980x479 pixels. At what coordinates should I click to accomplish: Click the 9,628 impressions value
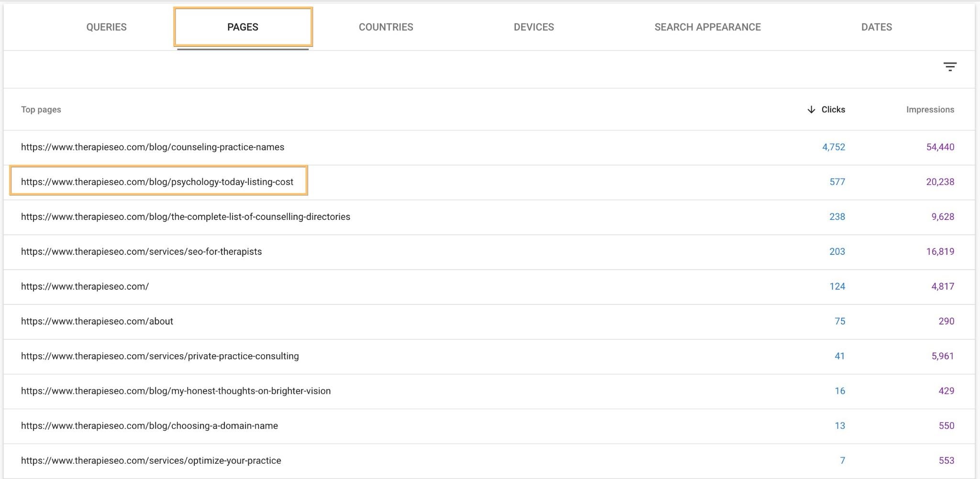tap(942, 217)
